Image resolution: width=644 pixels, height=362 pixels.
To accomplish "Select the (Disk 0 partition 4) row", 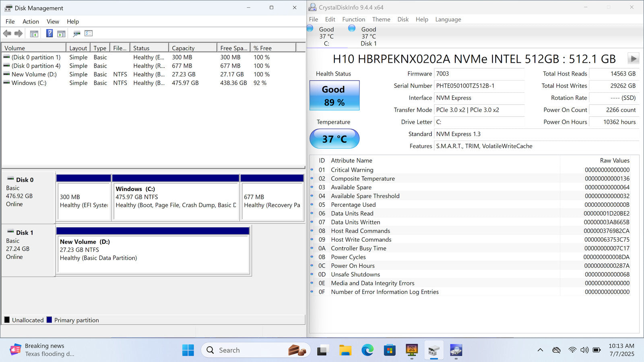I will pos(153,66).
